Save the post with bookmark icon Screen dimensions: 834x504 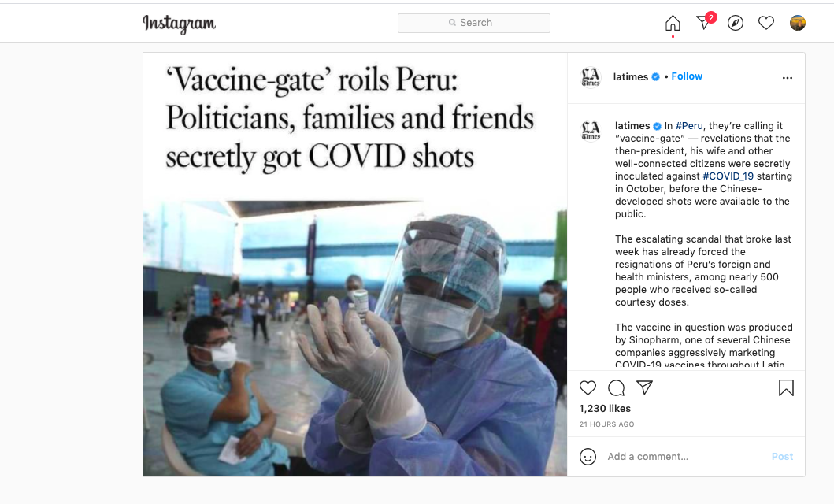click(x=786, y=387)
